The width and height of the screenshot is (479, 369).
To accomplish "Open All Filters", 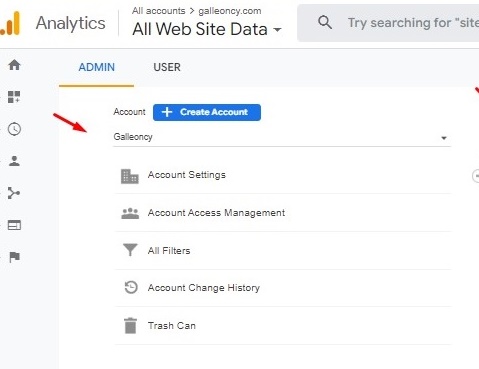I will 283,250.
